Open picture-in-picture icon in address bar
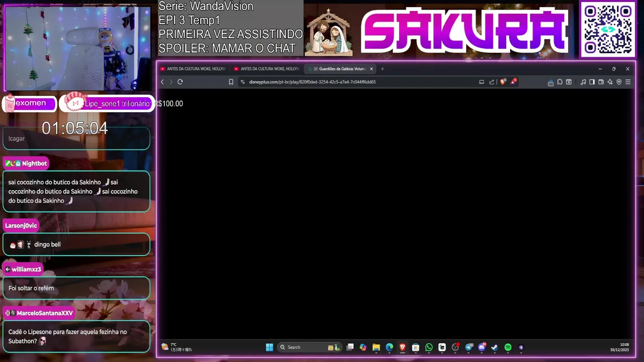 point(481,82)
